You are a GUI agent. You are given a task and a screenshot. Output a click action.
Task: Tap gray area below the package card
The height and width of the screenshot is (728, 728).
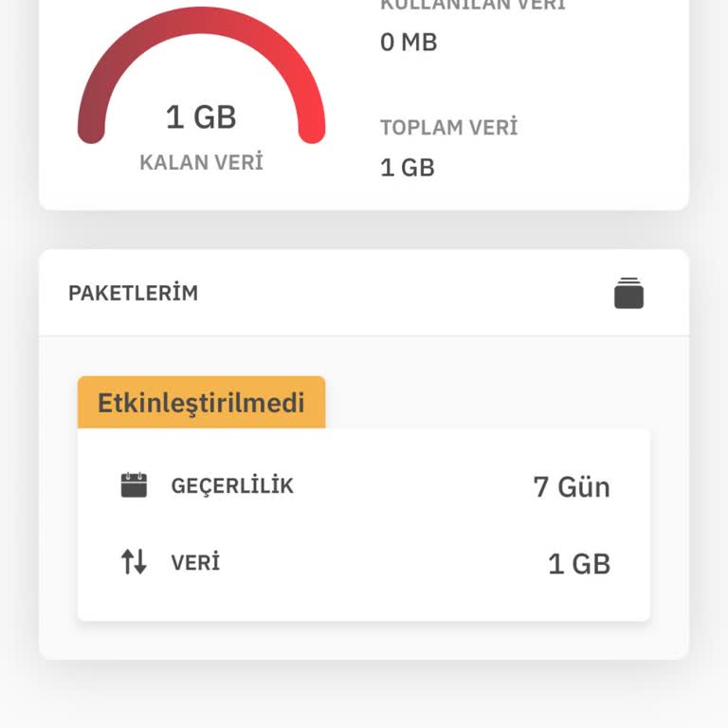[363, 640]
